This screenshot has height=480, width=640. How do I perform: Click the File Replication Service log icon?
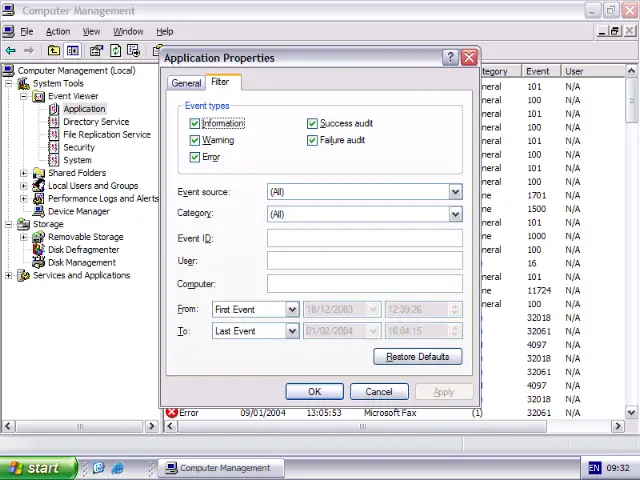(53, 134)
